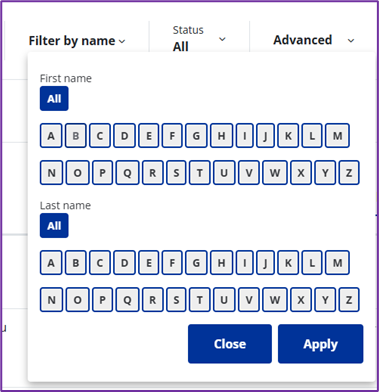Image resolution: width=379 pixels, height=392 pixels.
Task: Select last name letter Z
Action: point(349,300)
